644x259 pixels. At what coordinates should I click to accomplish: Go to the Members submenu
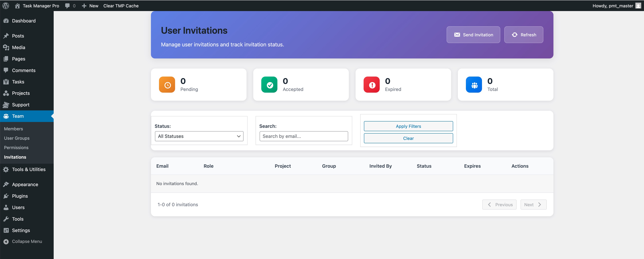[x=13, y=129]
